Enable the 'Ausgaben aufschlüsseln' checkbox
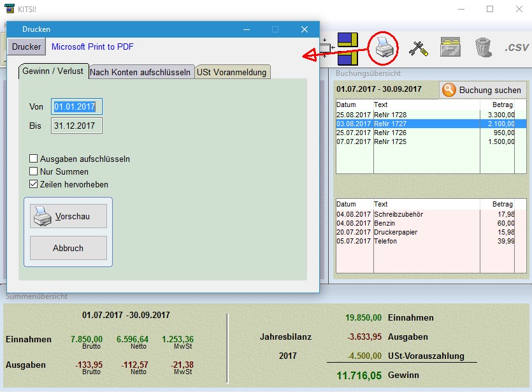Image resolution: width=532 pixels, height=392 pixels. (x=34, y=159)
